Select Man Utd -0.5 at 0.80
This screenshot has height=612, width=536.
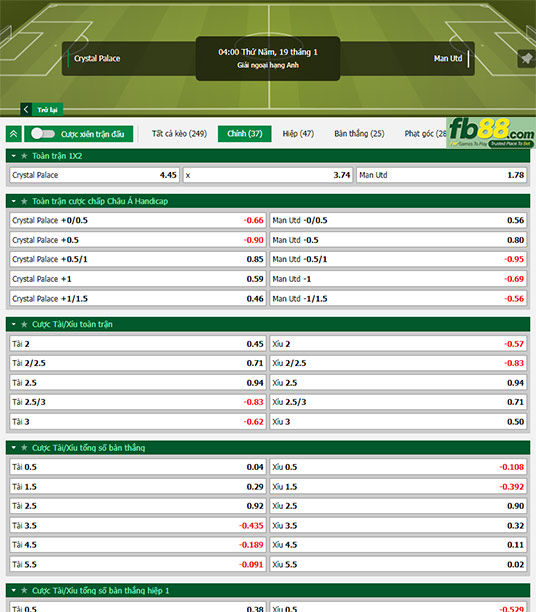398,240
